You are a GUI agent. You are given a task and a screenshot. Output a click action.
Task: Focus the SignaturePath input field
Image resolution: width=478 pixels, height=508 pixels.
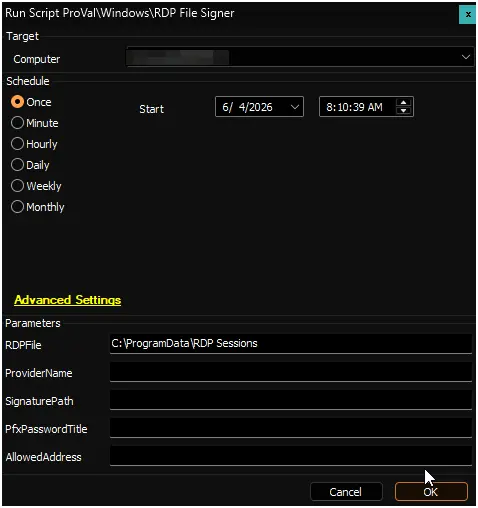[x=291, y=400]
